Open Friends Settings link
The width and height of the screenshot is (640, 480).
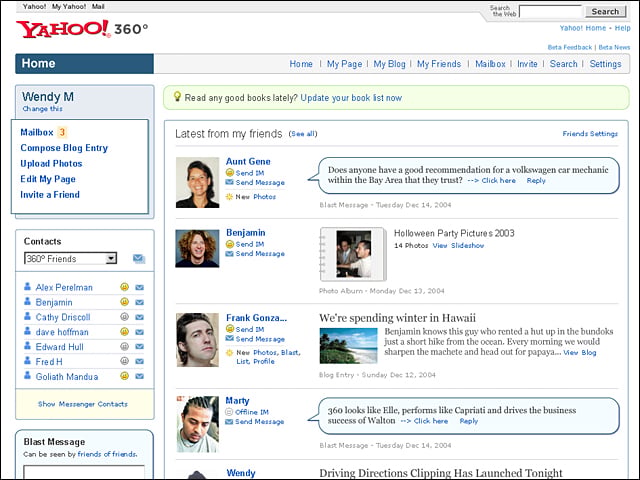pos(590,133)
